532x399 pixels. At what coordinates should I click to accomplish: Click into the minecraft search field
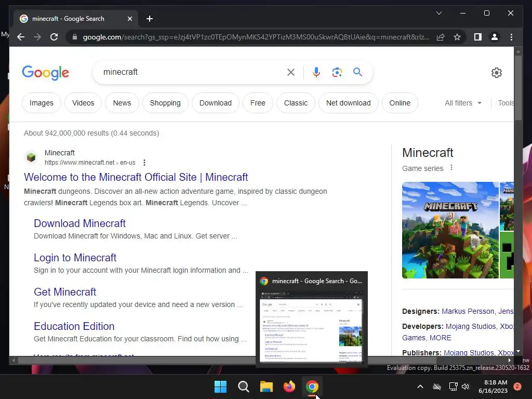tap(190, 72)
